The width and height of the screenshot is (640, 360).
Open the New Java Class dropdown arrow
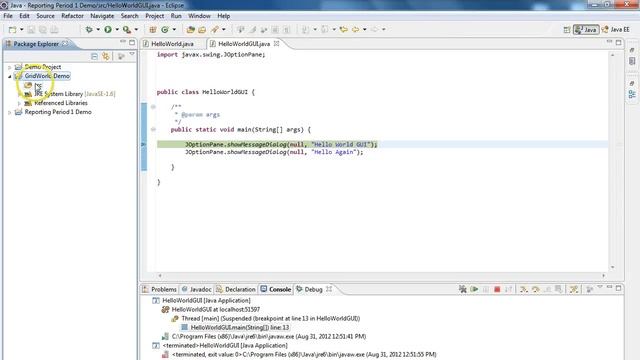tap(174, 29)
